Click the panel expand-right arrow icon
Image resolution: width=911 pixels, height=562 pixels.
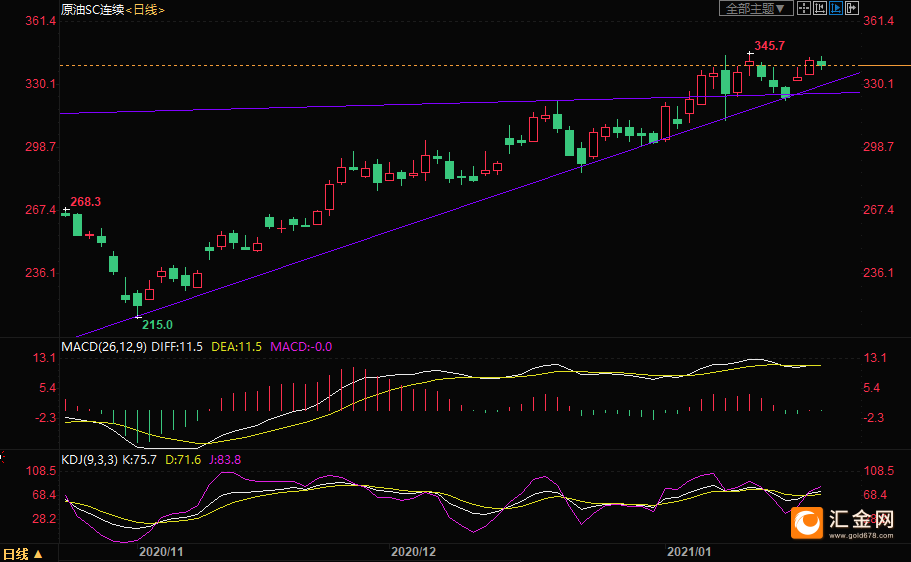[x=852, y=8]
